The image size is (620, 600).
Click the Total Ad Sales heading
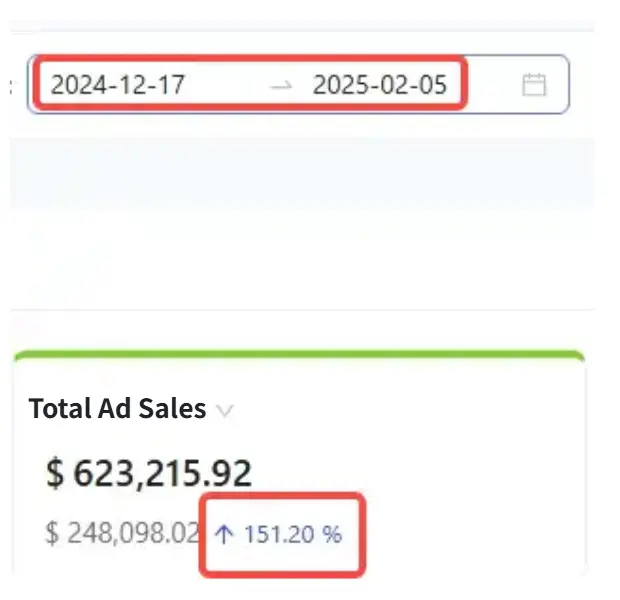[117, 409]
